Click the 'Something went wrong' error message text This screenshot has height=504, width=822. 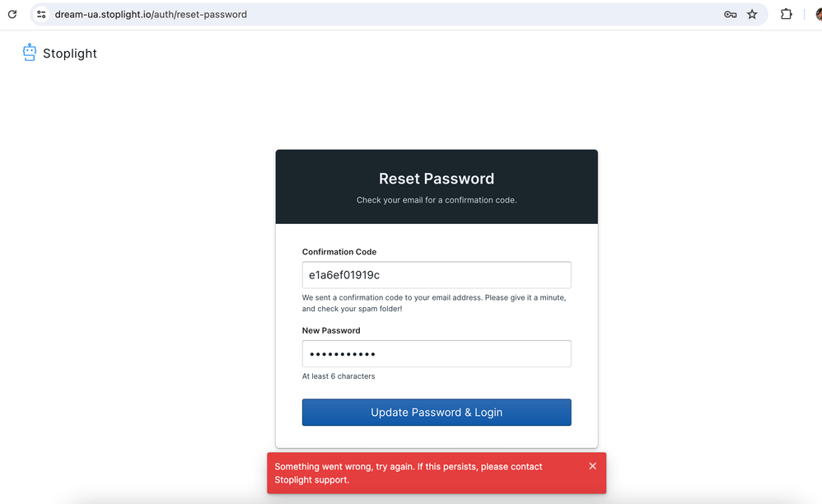(409, 473)
